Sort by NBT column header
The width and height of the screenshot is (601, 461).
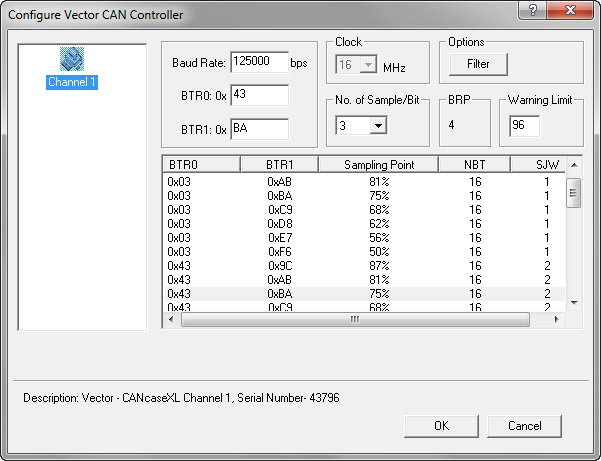475,165
